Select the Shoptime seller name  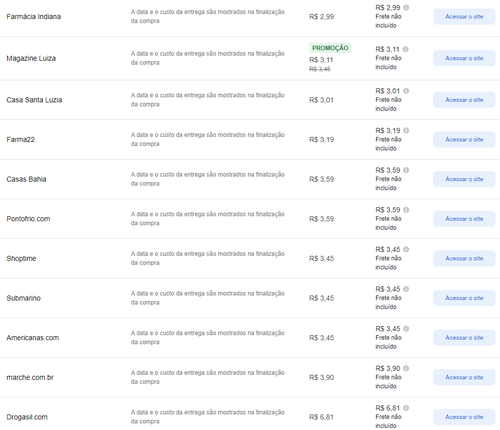21,259
